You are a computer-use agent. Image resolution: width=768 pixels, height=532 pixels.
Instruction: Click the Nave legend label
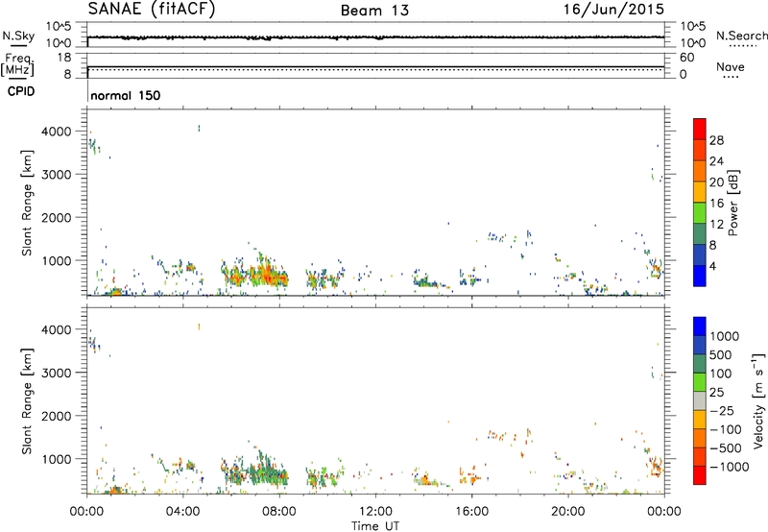tap(731, 67)
